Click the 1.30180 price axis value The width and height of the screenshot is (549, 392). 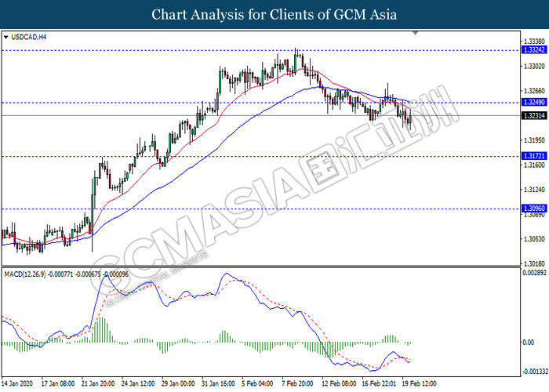coord(534,263)
